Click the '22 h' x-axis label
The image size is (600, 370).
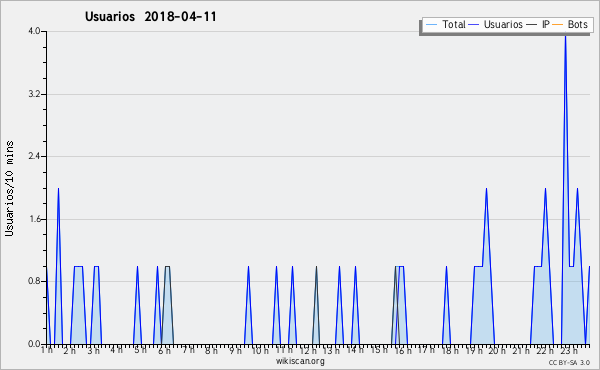coord(545,351)
